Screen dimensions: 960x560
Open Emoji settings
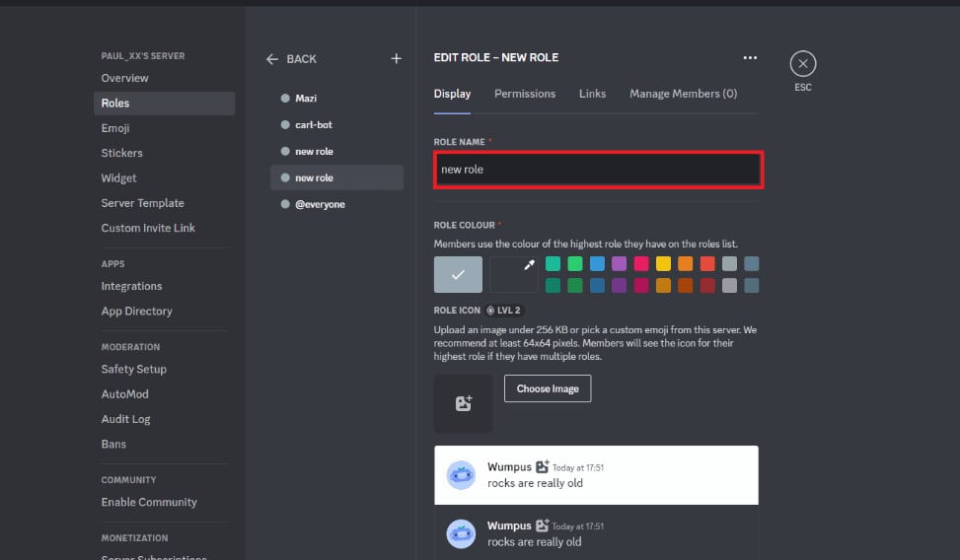point(164,128)
